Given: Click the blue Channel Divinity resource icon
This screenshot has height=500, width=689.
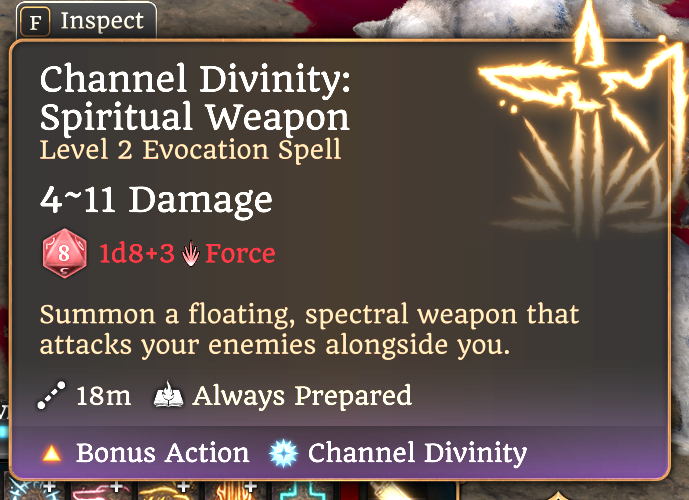Looking at the screenshot, I should 283,453.
